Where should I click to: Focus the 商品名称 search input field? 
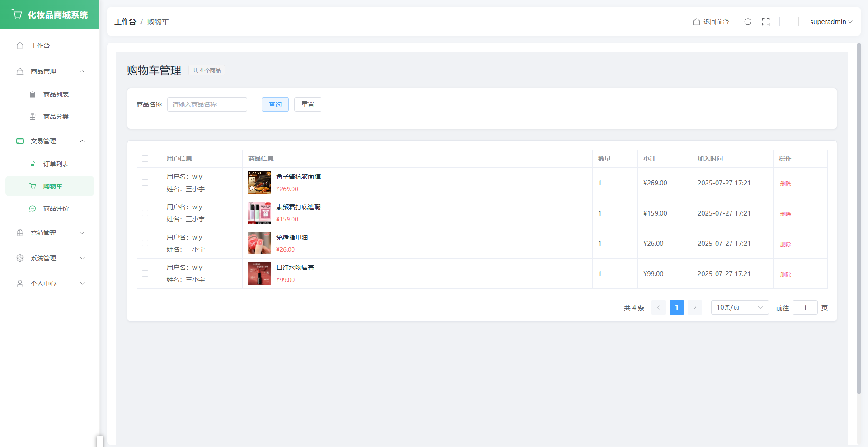[207, 104]
